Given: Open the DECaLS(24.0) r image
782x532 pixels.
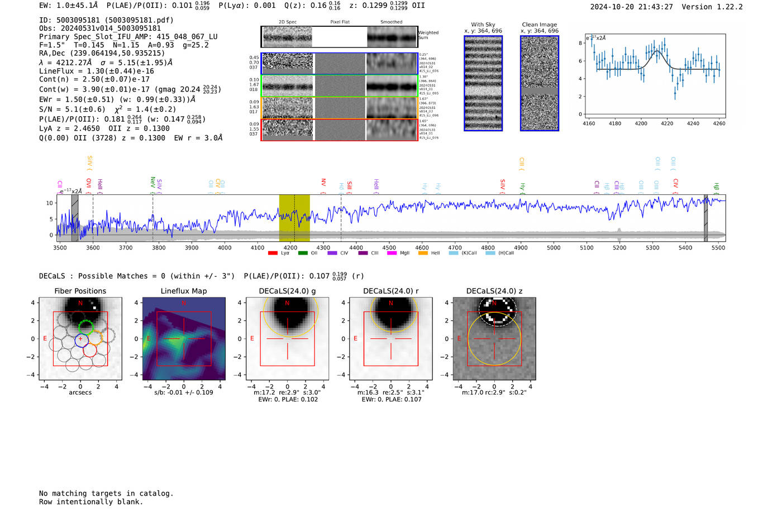Looking at the screenshot, I should (x=391, y=338).
